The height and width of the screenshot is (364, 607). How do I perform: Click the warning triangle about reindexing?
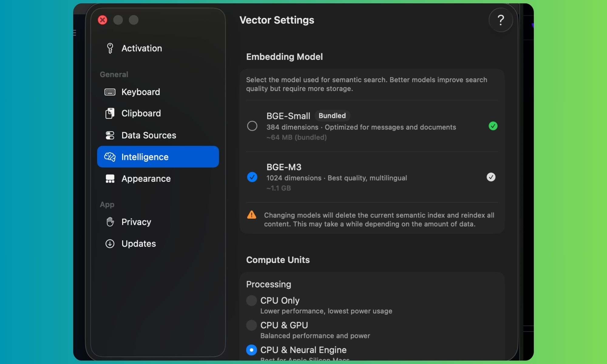(x=251, y=215)
